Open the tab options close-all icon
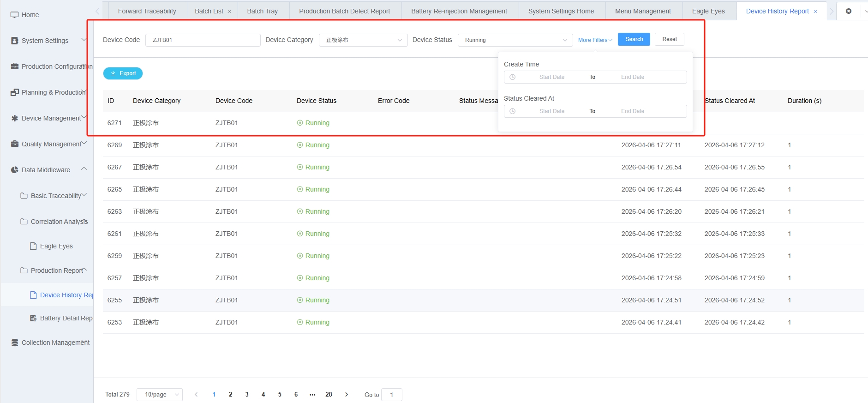Image resolution: width=868 pixels, height=403 pixels. (x=849, y=11)
